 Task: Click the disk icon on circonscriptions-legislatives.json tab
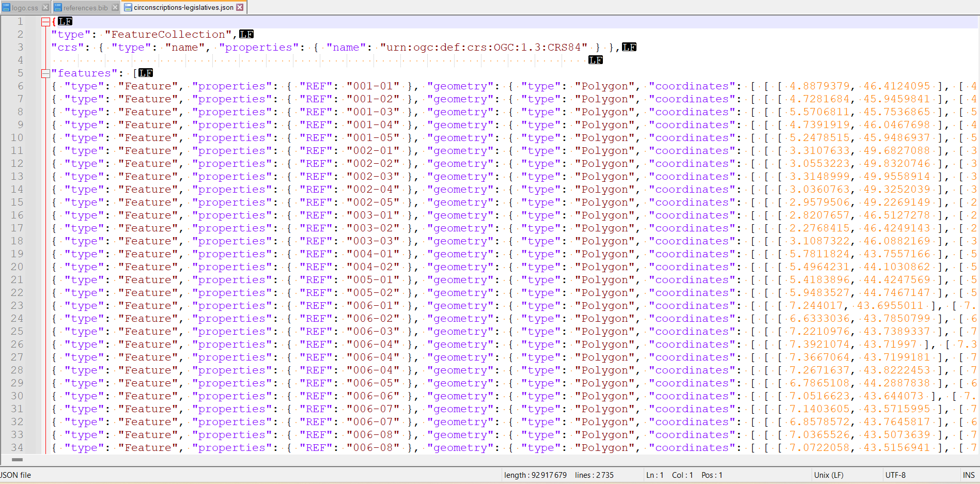(x=128, y=7)
